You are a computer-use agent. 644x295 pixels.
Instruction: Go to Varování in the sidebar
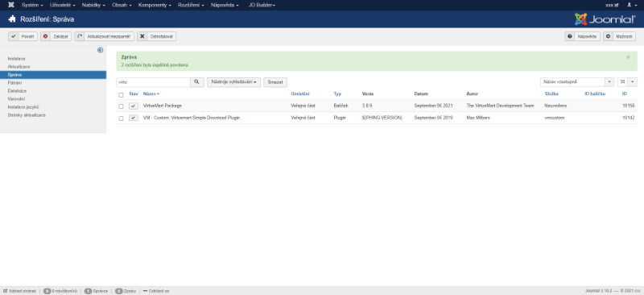tap(16, 99)
